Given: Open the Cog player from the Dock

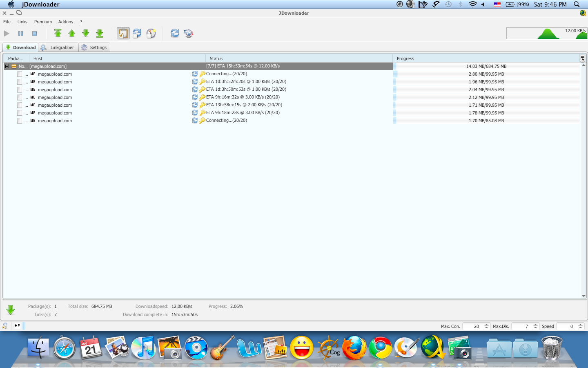Looking at the screenshot, I should click(329, 348).
